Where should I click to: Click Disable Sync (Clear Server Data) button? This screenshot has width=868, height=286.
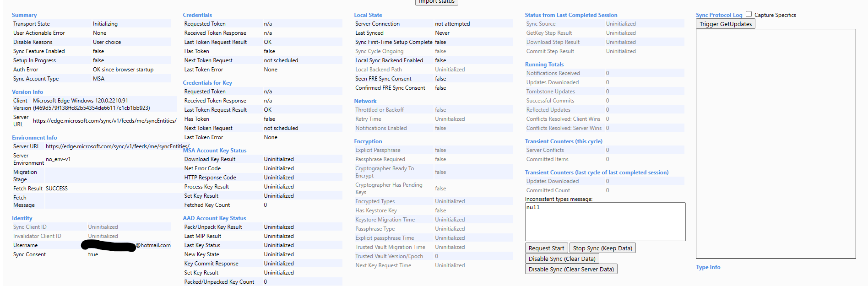[x=571, y=269]
